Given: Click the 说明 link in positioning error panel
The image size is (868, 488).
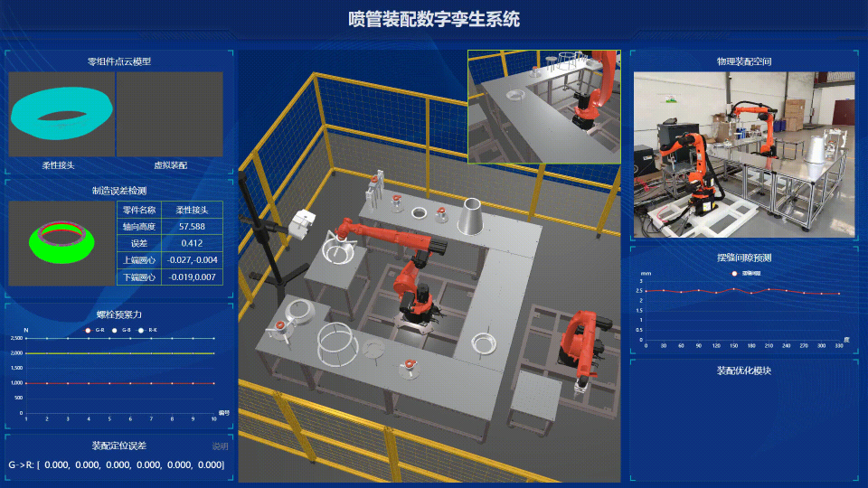Looking at the screenshot, I should pyautogui.click(x=220, y=446).
